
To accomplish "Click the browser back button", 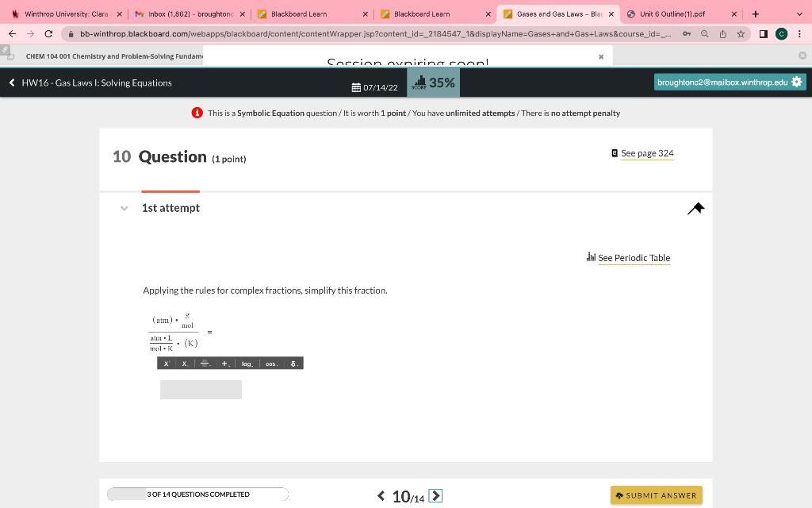I will point(12,33).
